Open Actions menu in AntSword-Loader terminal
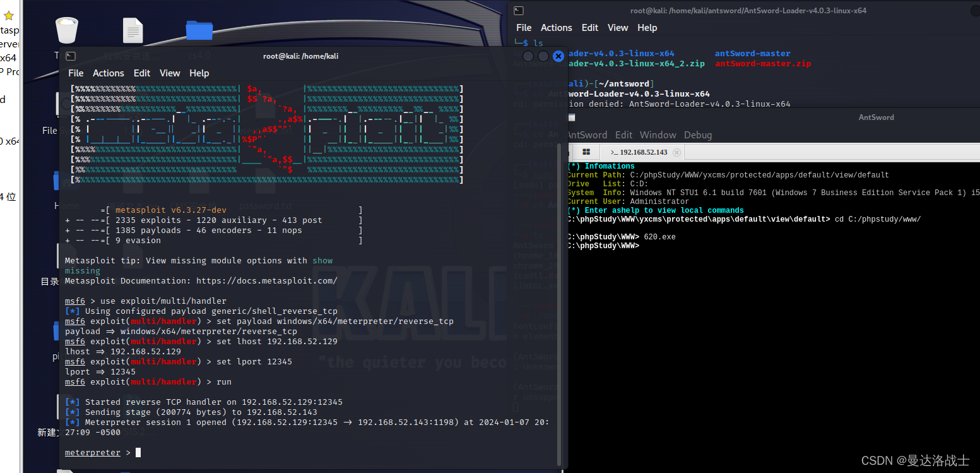The image size is (980, 473). pyautogui.click(x=557, y=28)
